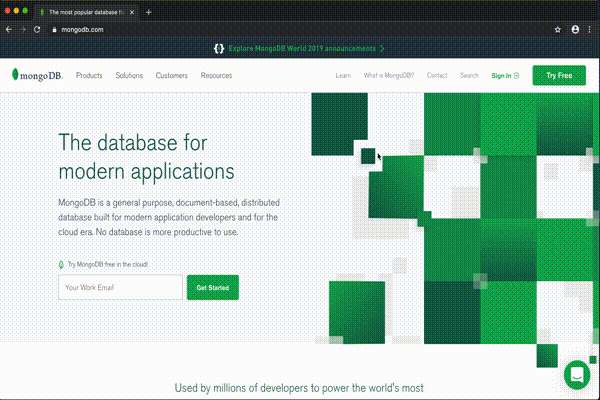Click the Learn link

pyautogui.click(x=343, y=75)
